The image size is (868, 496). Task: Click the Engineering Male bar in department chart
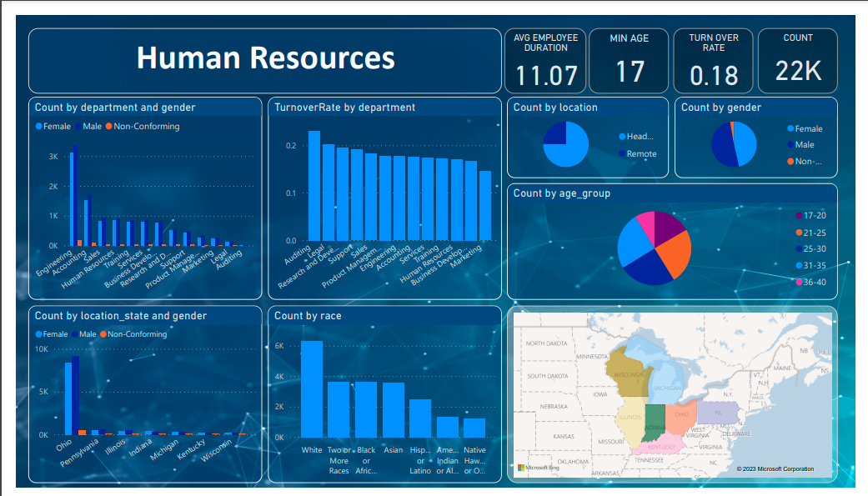pyautogui.click(x=76, y=195)
